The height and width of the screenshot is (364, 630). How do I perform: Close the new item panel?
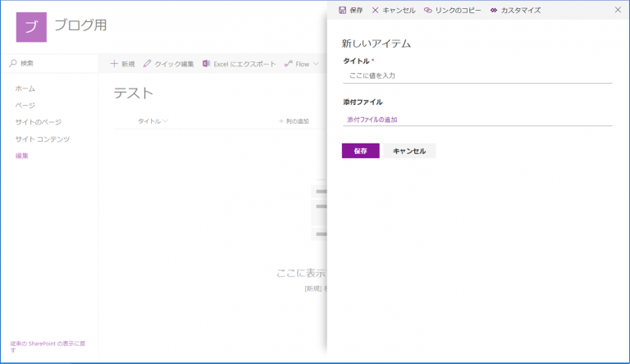[x=618, y=10]
